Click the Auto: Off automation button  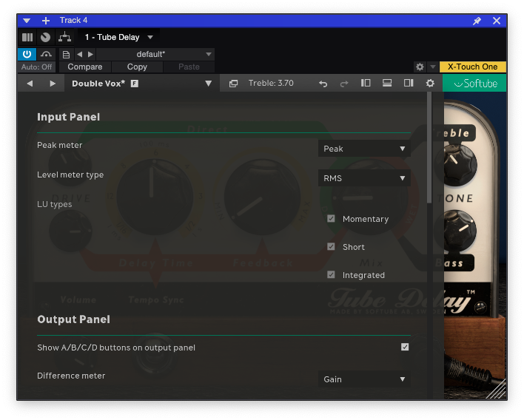pos(36,67)
